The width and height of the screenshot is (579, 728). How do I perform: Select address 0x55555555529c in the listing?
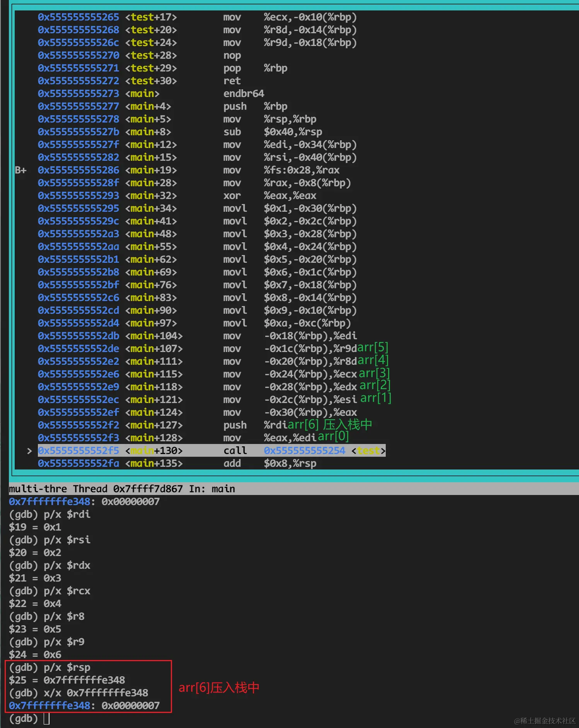(x=78, y=221)
